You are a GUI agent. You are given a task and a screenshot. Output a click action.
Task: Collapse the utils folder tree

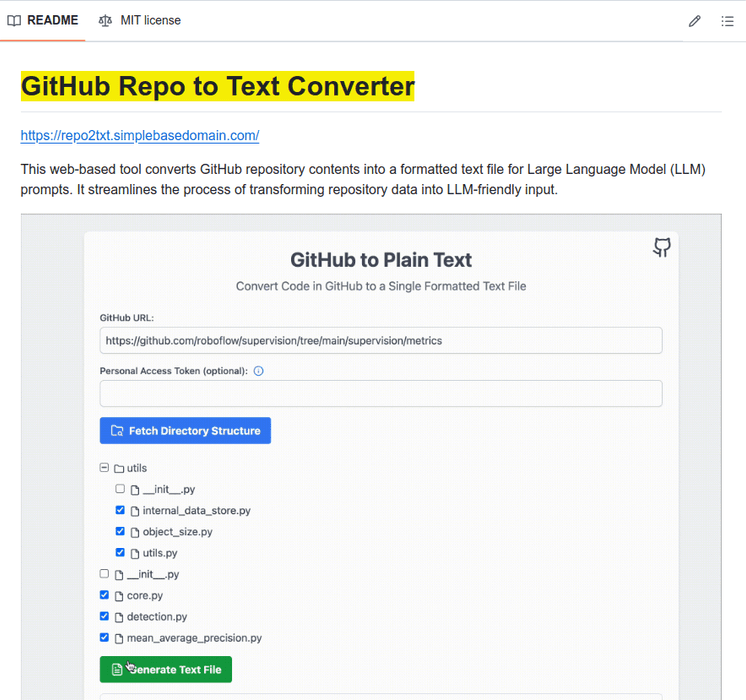(104, 467)
